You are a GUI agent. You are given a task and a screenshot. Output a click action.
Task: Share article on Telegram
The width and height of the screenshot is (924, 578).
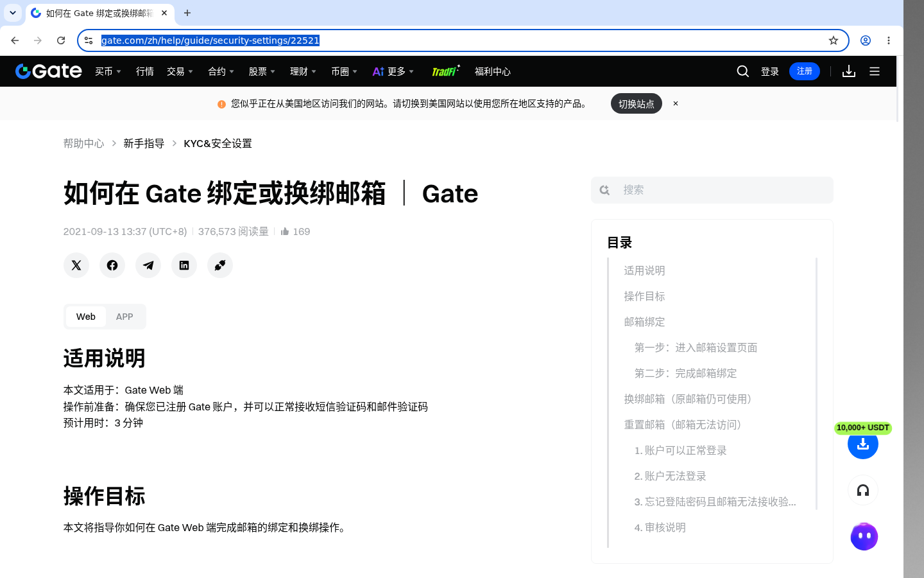[x=148, y=265]
